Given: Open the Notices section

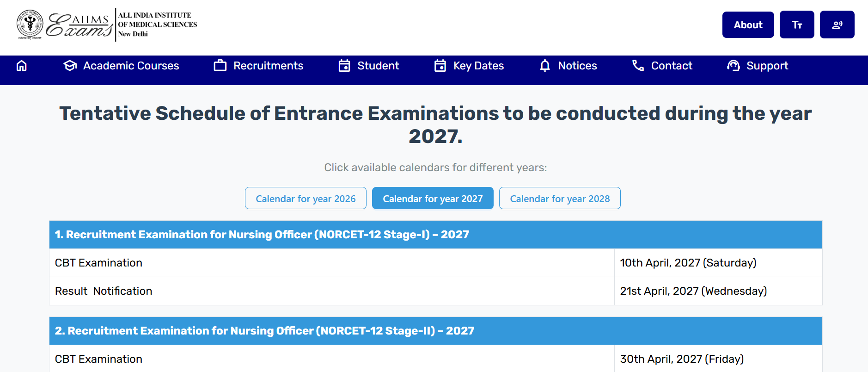Looking at the screenshot, I should click(568, 66).
